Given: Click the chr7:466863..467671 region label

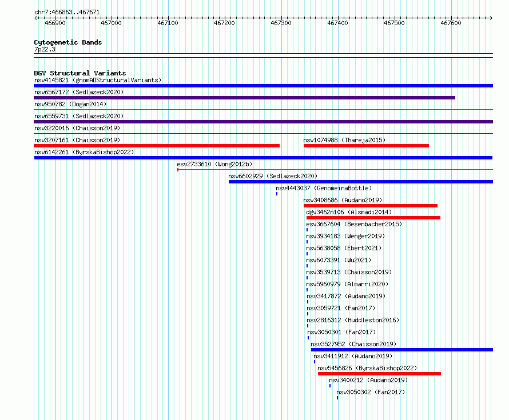Looking at the screenshot, I should pos(67,12).
